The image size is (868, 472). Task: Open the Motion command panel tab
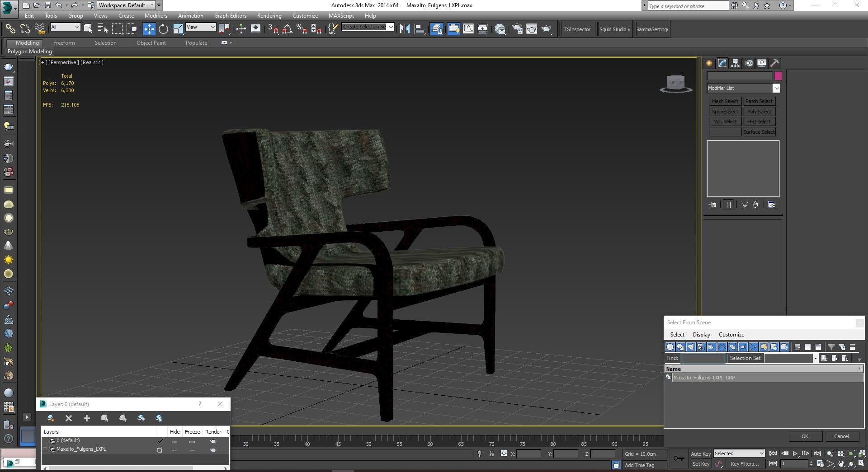749,63
